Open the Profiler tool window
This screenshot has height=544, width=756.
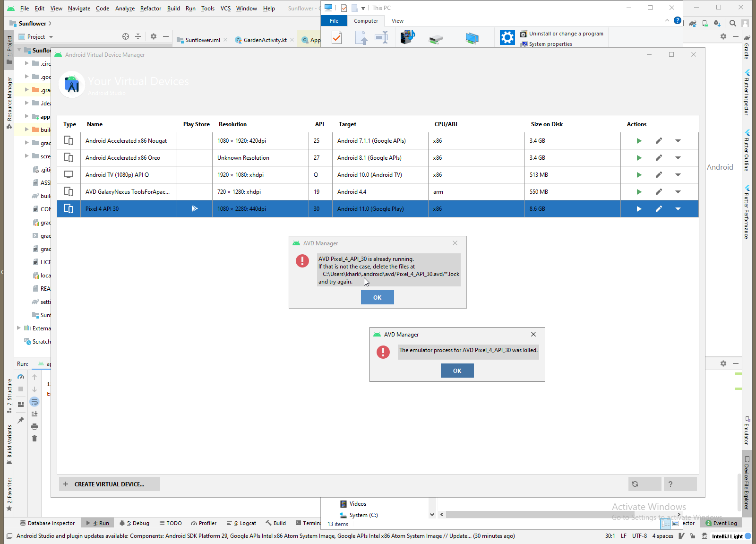tap(204, 523)
